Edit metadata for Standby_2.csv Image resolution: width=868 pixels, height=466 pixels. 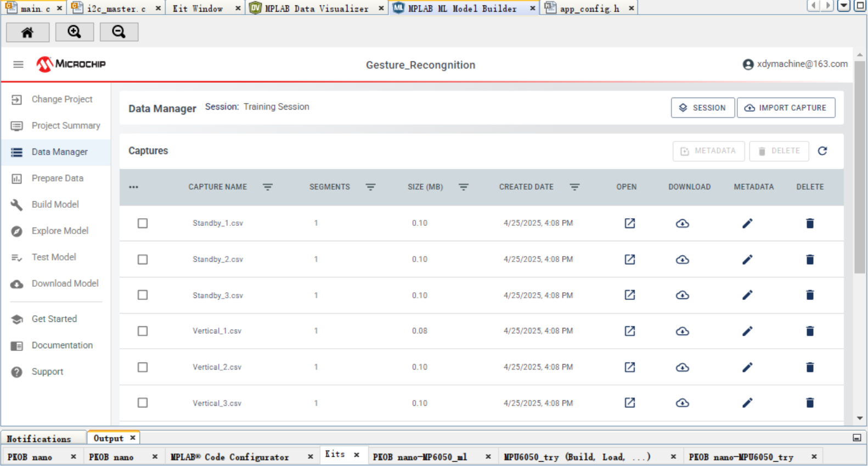747,259
